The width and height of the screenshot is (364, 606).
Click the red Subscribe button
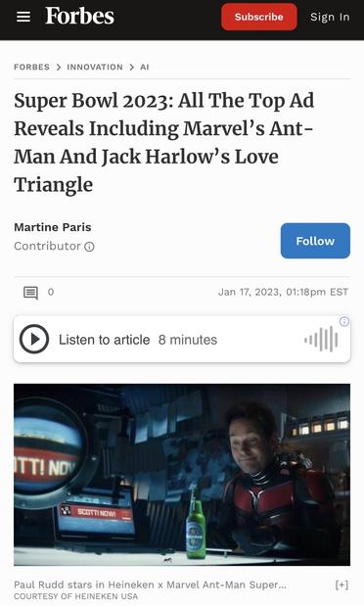coord(259,17)
